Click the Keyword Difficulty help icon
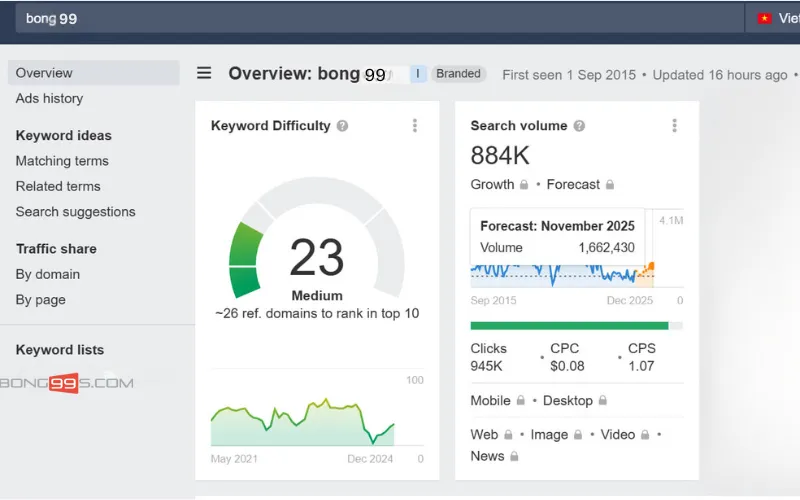800x500 pixels. tap(342, 126)
